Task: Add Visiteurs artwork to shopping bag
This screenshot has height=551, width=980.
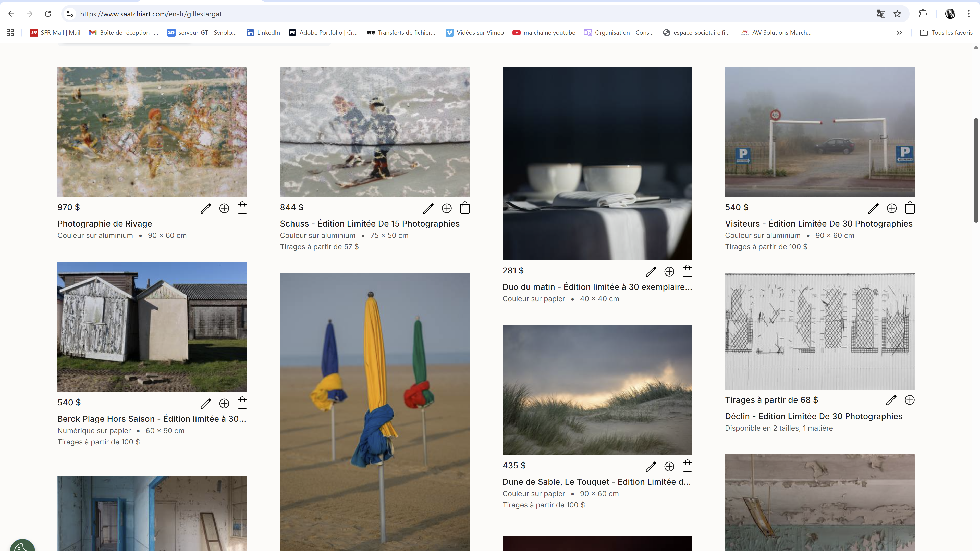Action: (910, 208)
